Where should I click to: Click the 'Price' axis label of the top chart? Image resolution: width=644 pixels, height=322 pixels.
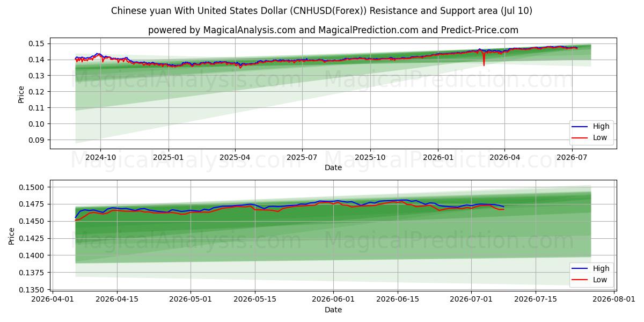tap(21, 94)
